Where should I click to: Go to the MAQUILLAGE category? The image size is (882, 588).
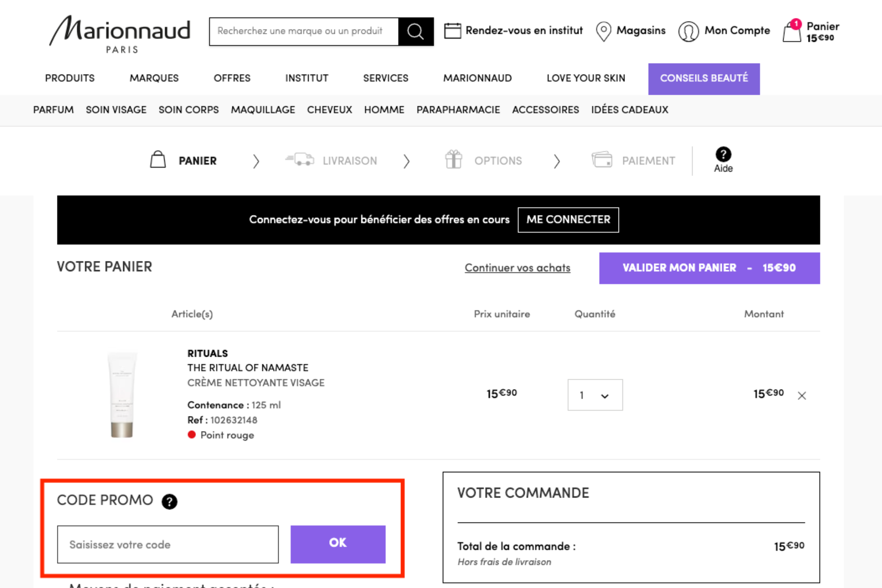pos(263,110)
